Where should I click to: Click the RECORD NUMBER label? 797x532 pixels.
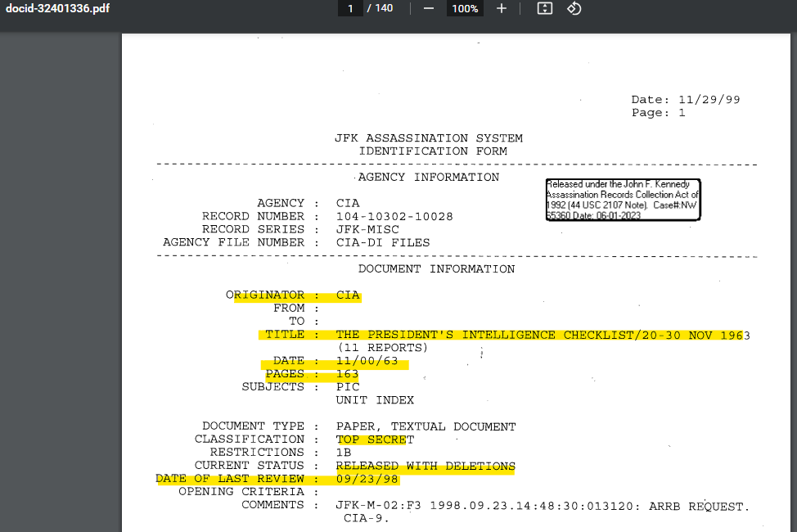point(253,217)
